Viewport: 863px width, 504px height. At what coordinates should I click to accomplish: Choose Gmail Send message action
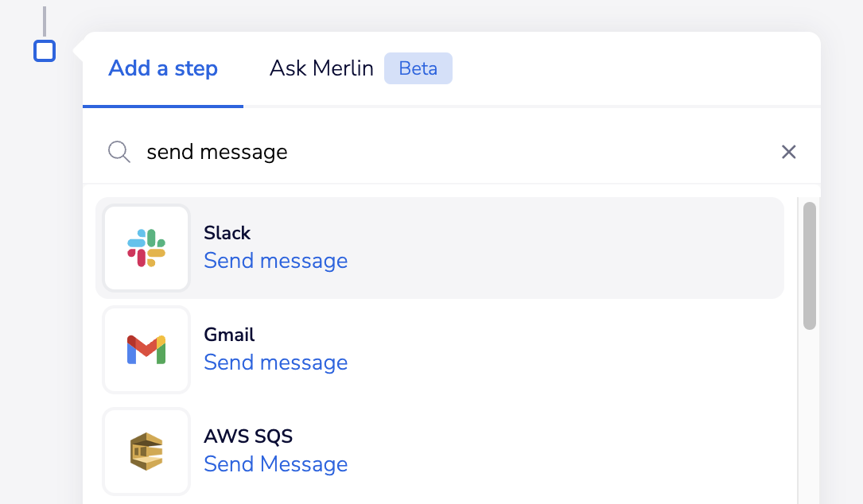[276, 362]
